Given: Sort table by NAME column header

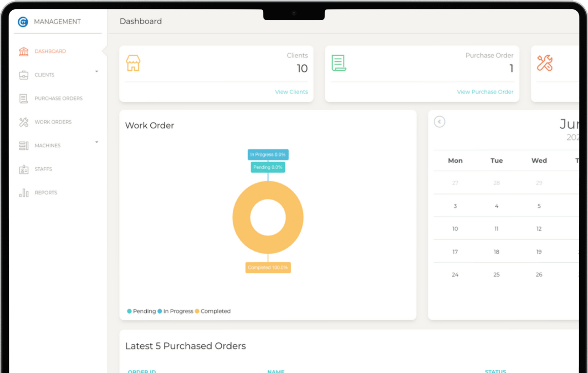Looking at the screenshot, I should (x=276, y=371).
